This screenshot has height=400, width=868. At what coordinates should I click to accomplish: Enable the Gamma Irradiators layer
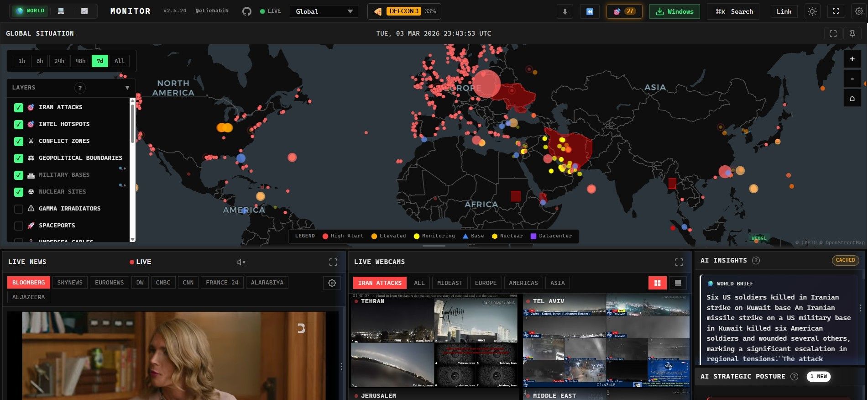click(x=19, y=209)
